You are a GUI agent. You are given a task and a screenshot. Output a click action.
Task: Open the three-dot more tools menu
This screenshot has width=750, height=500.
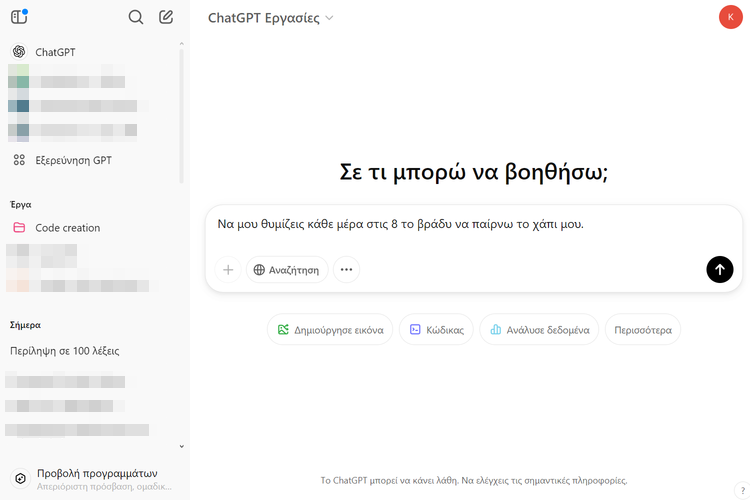tap(346, 270)
